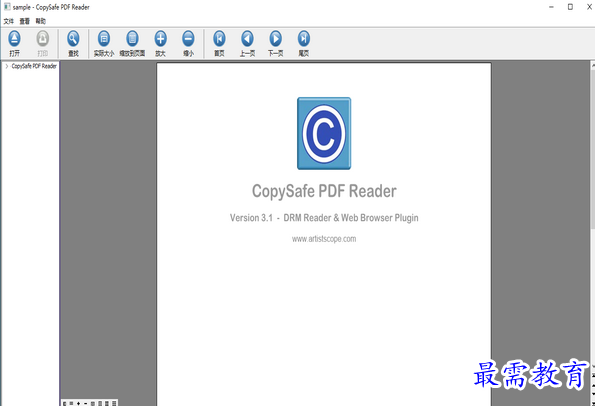Click the greyed 打印 (Print) toolbar icon

[x=42, y=39]
